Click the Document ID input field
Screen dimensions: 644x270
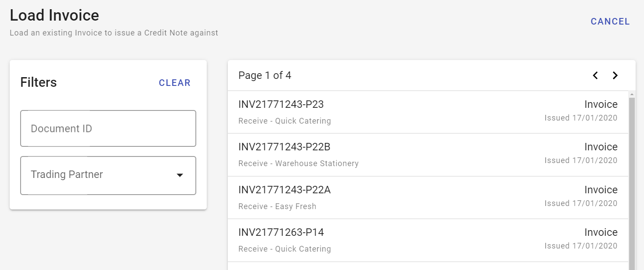pyautogui.click(x=108, y=128)
